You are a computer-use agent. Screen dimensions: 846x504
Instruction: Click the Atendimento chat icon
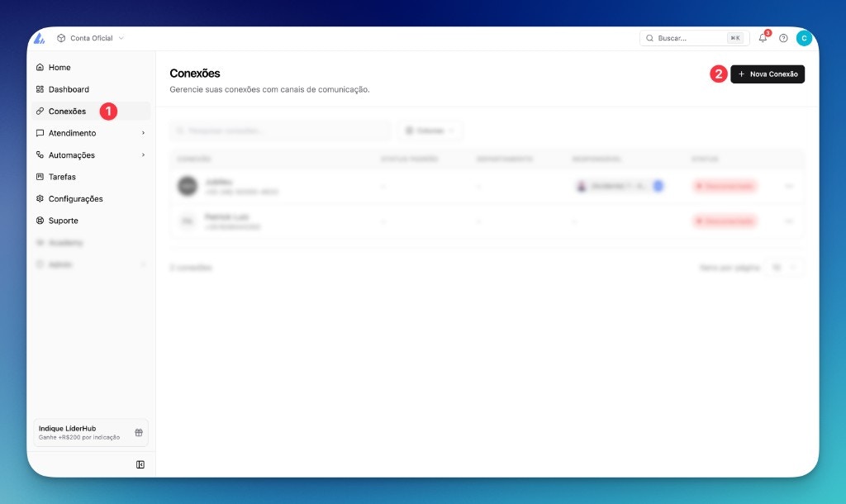pos(40,133)
